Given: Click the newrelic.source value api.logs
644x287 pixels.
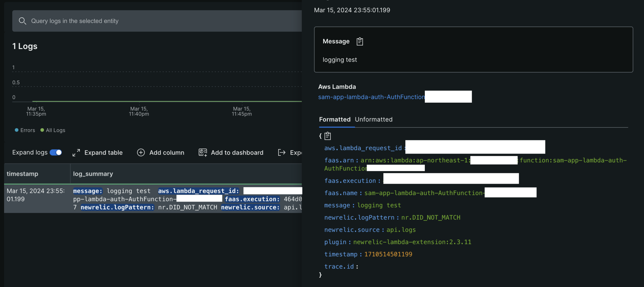Looking at the screenshot, I should point(401,230).
